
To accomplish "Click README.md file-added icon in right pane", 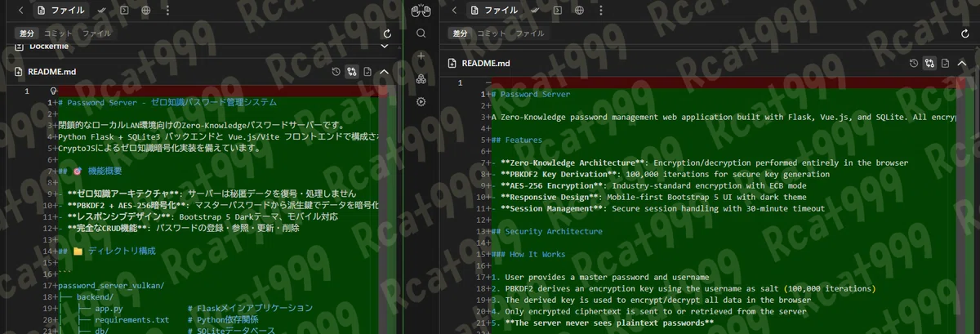I will coord(453,63).
